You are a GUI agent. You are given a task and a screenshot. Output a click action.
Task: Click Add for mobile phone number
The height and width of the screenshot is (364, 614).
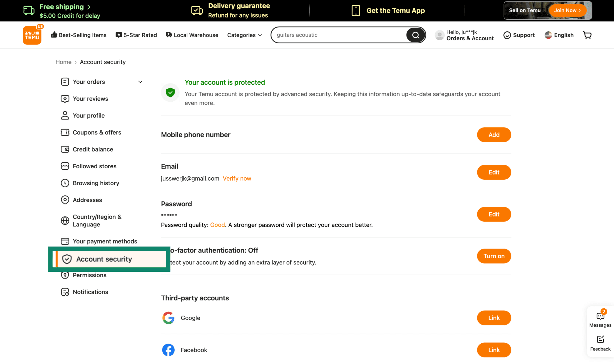point(494,135)
